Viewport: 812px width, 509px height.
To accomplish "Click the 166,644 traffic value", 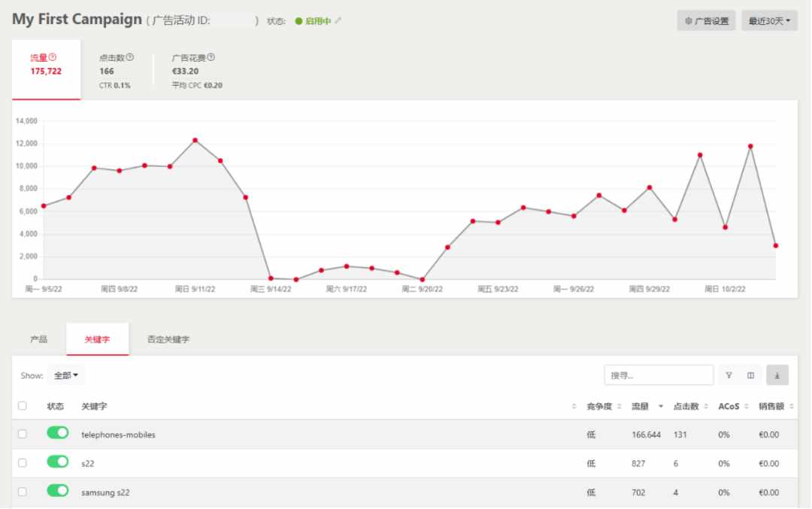I will [647, 435].
